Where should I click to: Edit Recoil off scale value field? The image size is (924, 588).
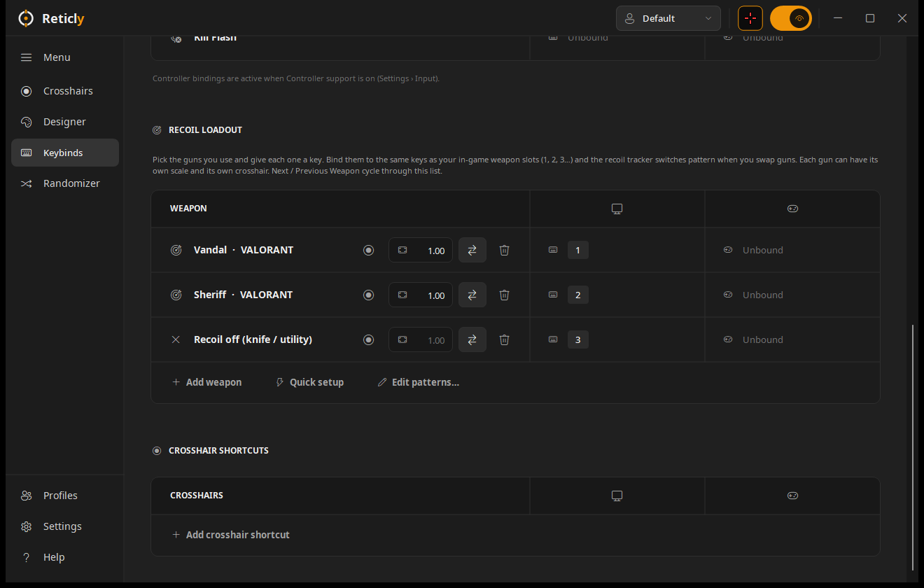pos(421,340)
